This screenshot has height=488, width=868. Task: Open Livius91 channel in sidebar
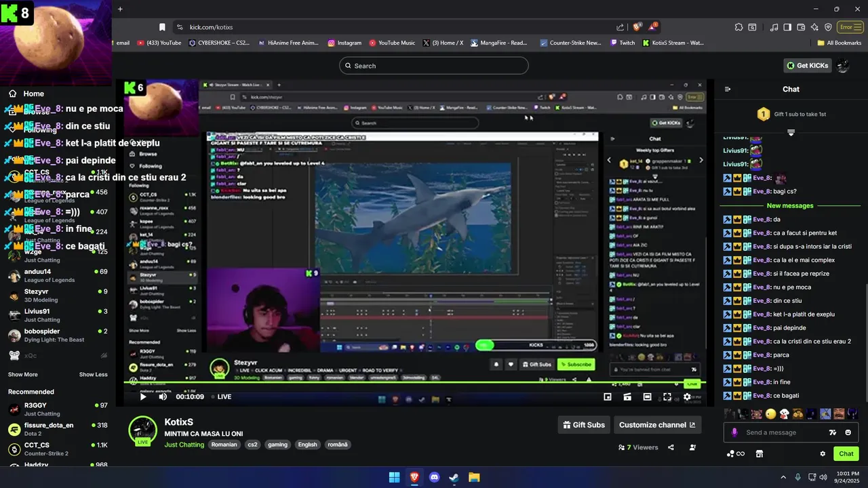click(x=57, y=315)
